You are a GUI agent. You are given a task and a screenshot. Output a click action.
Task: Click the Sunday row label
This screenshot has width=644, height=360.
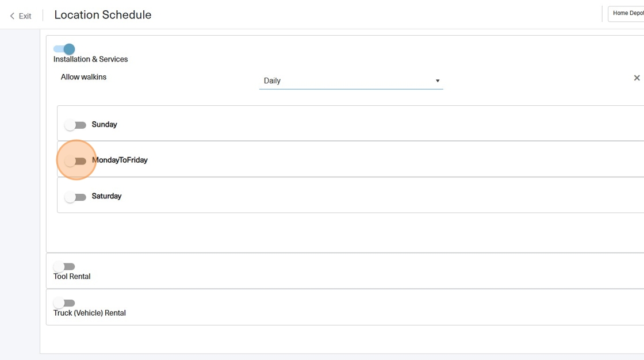105,125
